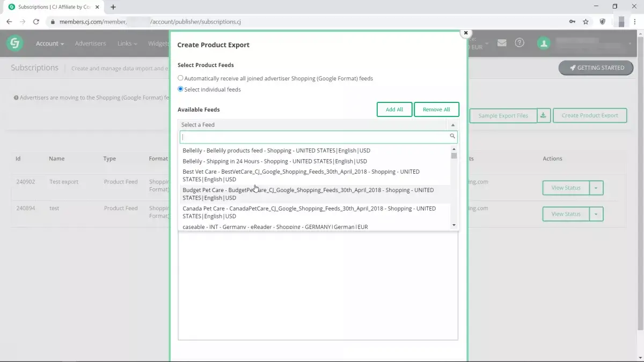
Task: Select Budget Pet Care feed
Action: click(315, 194)
